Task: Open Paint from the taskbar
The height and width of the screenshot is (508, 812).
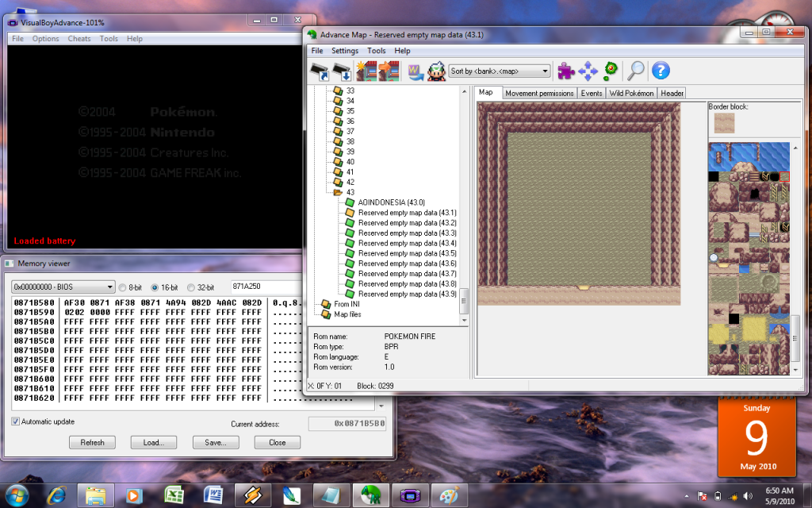Action: pos(449,495)
